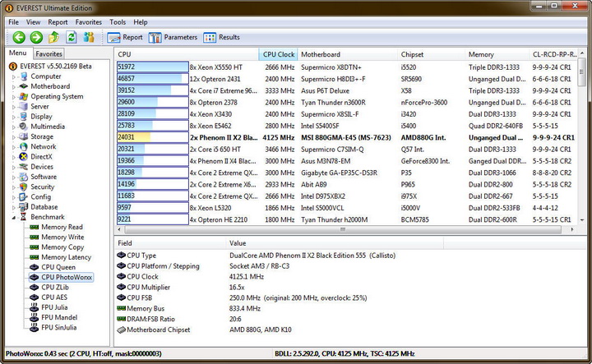Click the Value column header
Screen dimensions: 592x364
click(334, 243)
